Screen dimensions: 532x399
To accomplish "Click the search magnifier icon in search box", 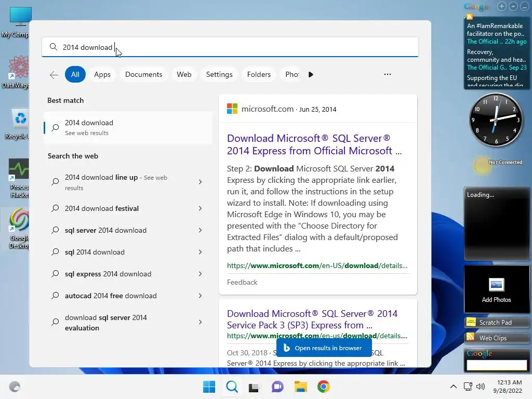I will point(54,47).
